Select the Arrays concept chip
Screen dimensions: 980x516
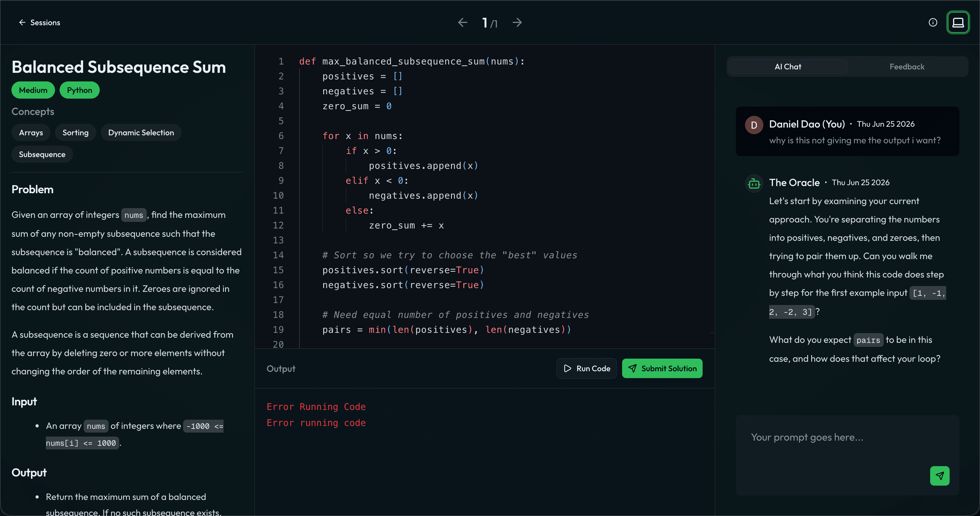(31, 132)
